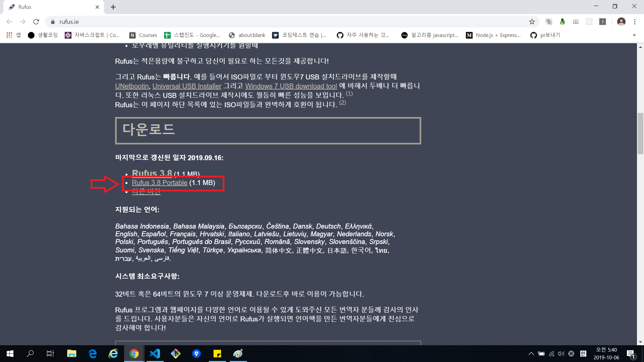Open the Universal USB Installer link

[187, 86]
